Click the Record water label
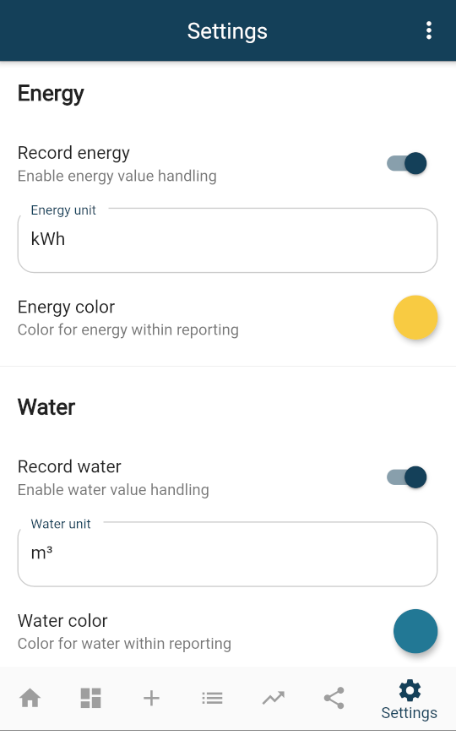This screenshot has height=731, width=456. [69, 467]
